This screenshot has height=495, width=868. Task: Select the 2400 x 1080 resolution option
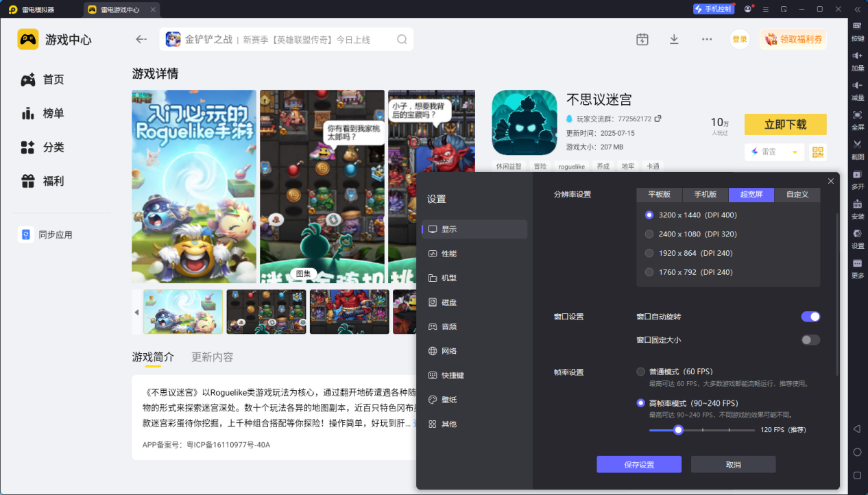649,234
